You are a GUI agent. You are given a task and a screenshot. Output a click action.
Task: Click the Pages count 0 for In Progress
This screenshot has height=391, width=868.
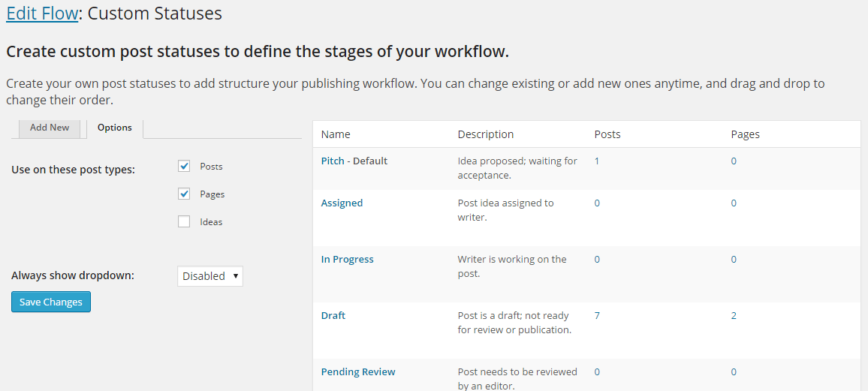point(734,260)
